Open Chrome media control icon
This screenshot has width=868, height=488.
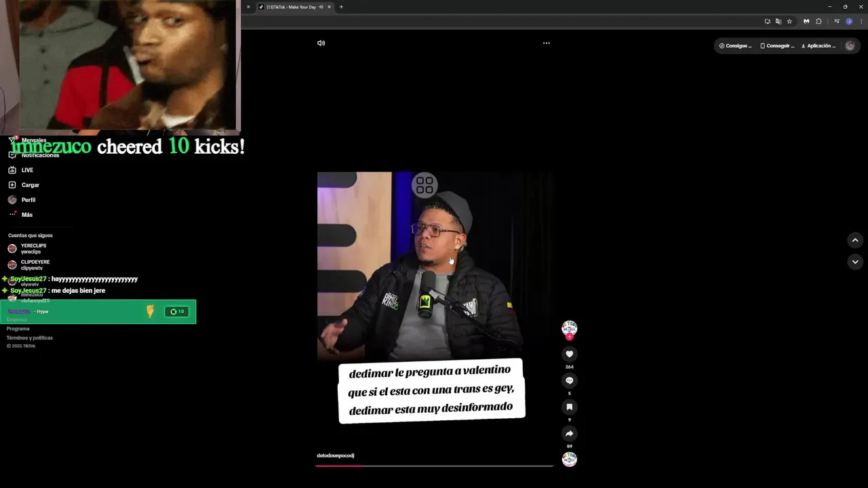(x=837, y=22)
